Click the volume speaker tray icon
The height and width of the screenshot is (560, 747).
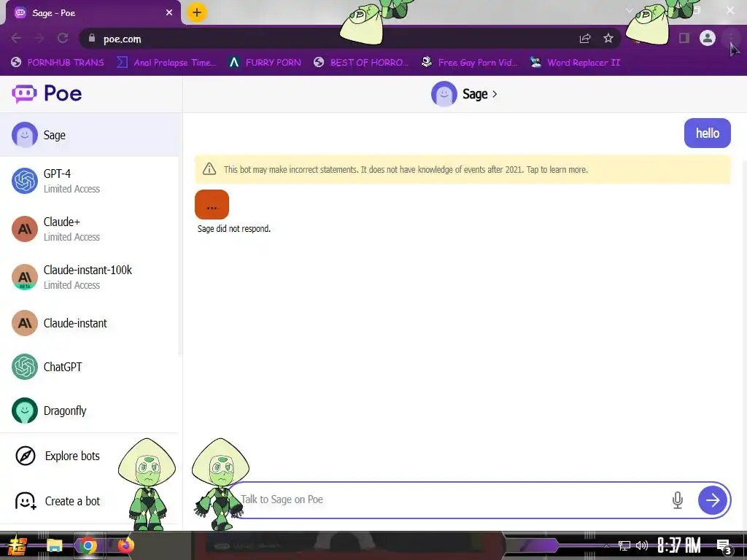pyautogui.click(x=642, y=545)
